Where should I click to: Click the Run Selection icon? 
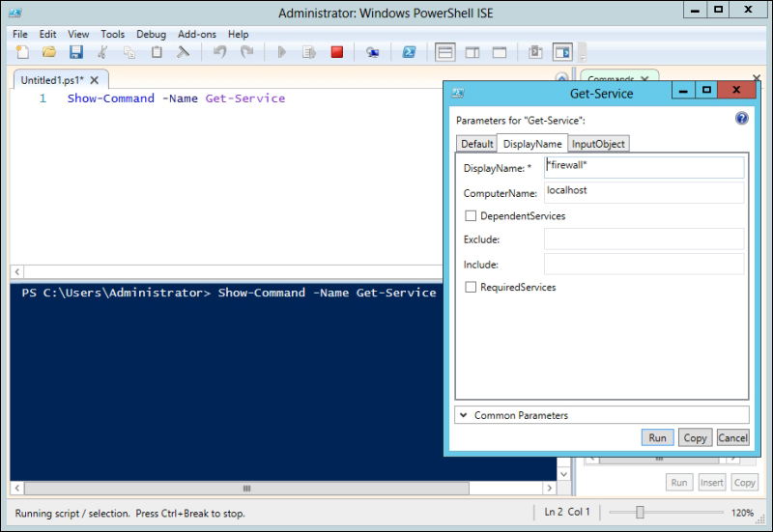[x=308, y=52]
